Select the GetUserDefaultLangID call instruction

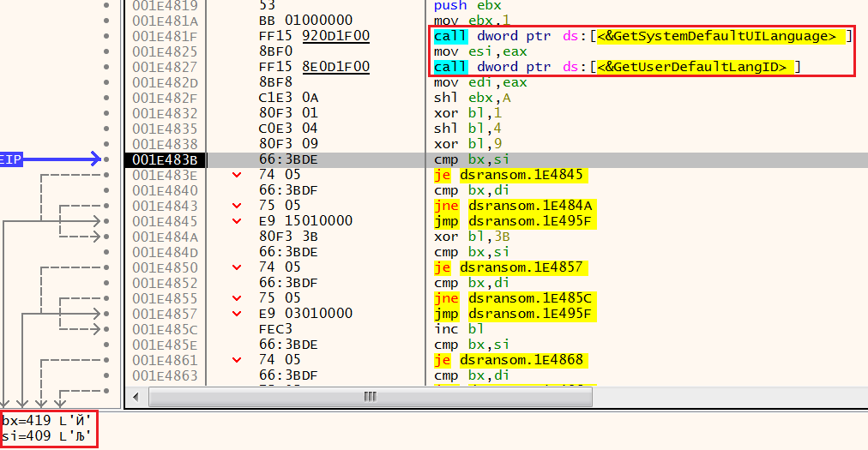(616, 67)
